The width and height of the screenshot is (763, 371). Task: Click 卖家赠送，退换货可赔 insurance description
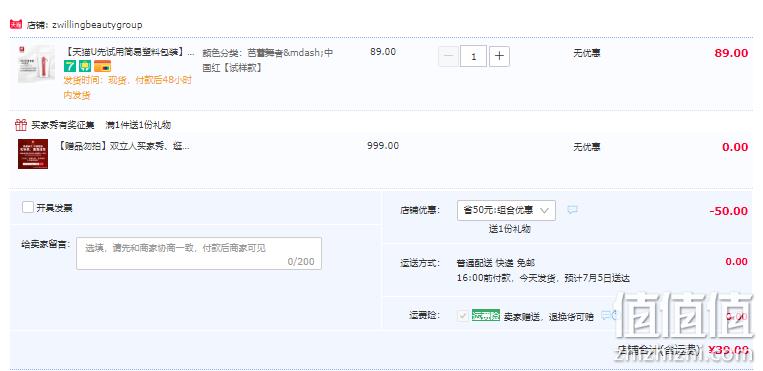point(548,316)
